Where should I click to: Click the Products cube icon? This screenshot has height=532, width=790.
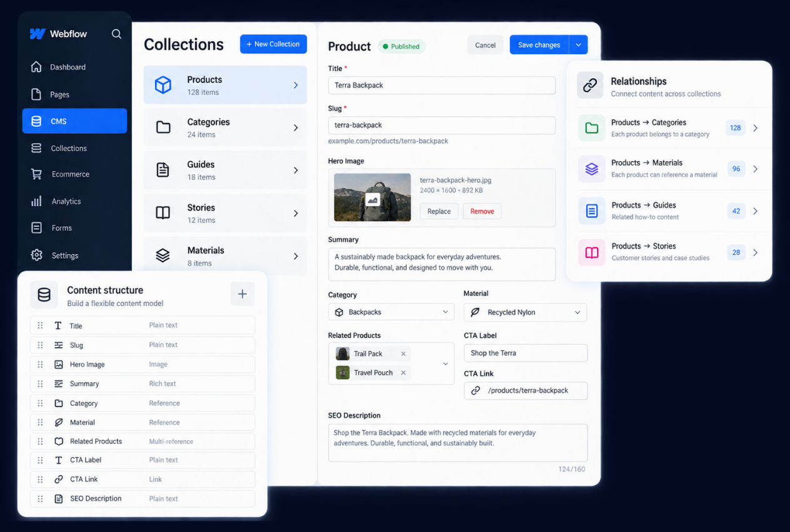point(163,85)
